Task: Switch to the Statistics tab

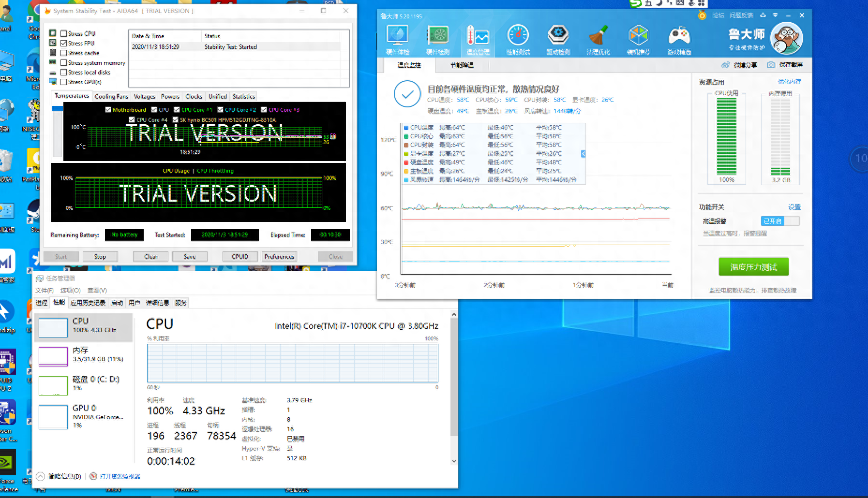Action: (x=244, y=97)
